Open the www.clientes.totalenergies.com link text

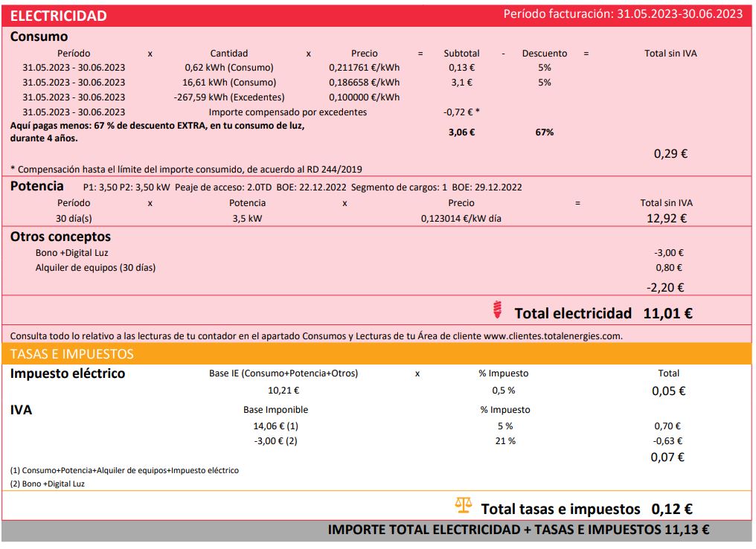[x=553, y=336]
